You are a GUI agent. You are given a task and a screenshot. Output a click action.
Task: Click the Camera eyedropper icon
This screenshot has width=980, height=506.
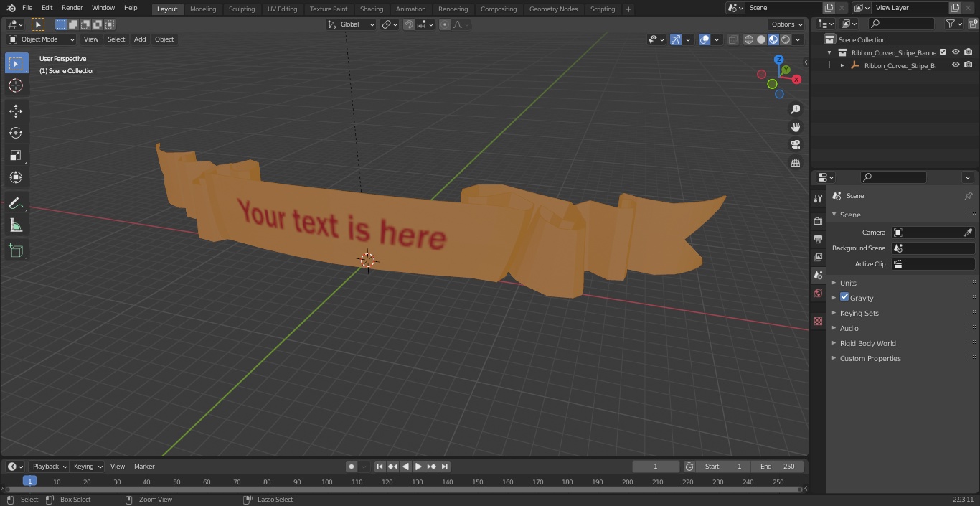(968, 233)
